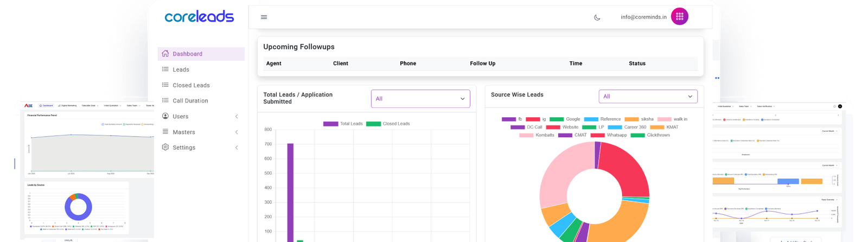Open Call Duration in sidebar

click(x=190, y=101)
